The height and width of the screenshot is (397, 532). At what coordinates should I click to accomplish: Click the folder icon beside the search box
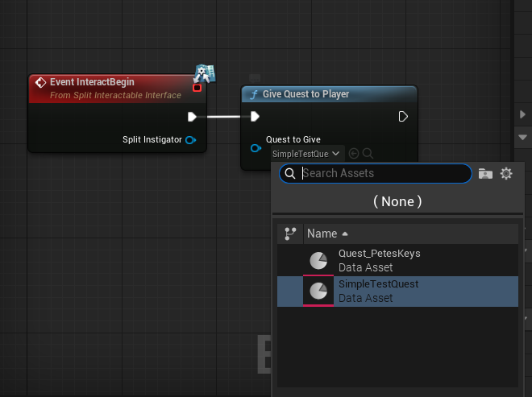coord(485,173)
